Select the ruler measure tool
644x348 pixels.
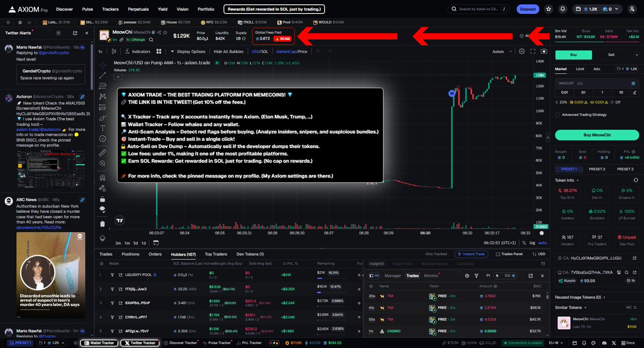pos(103,153)
